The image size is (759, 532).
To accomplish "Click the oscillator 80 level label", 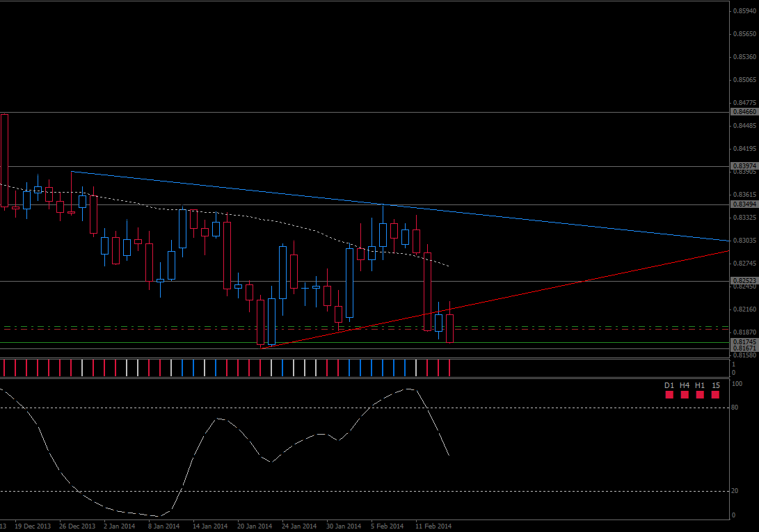I will [x=735, y=408].
